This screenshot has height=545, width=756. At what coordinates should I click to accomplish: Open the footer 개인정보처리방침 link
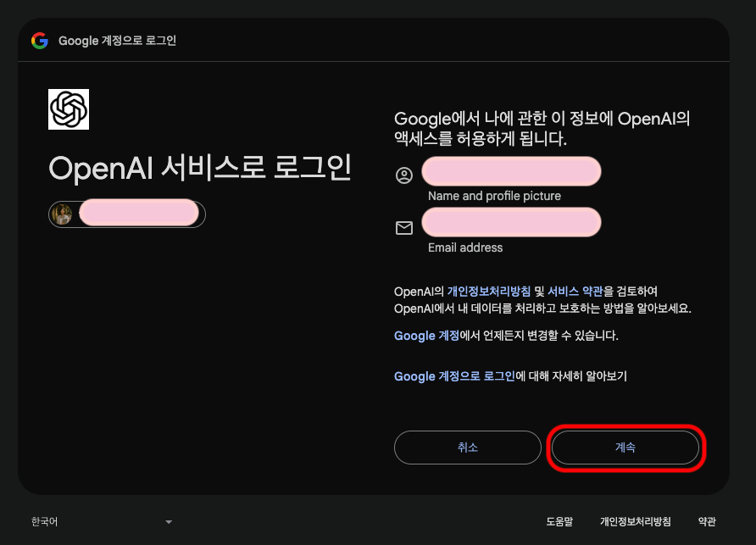[x=635, y=521]
